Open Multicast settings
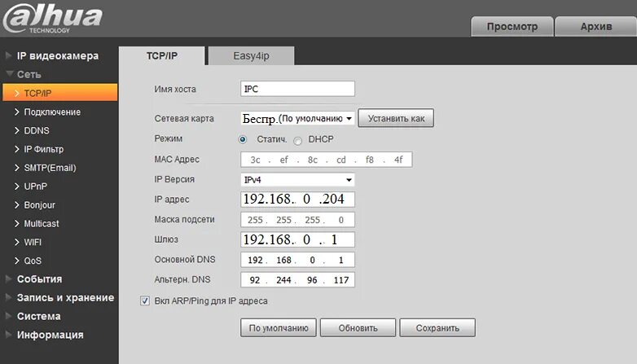 click(41, 224)
